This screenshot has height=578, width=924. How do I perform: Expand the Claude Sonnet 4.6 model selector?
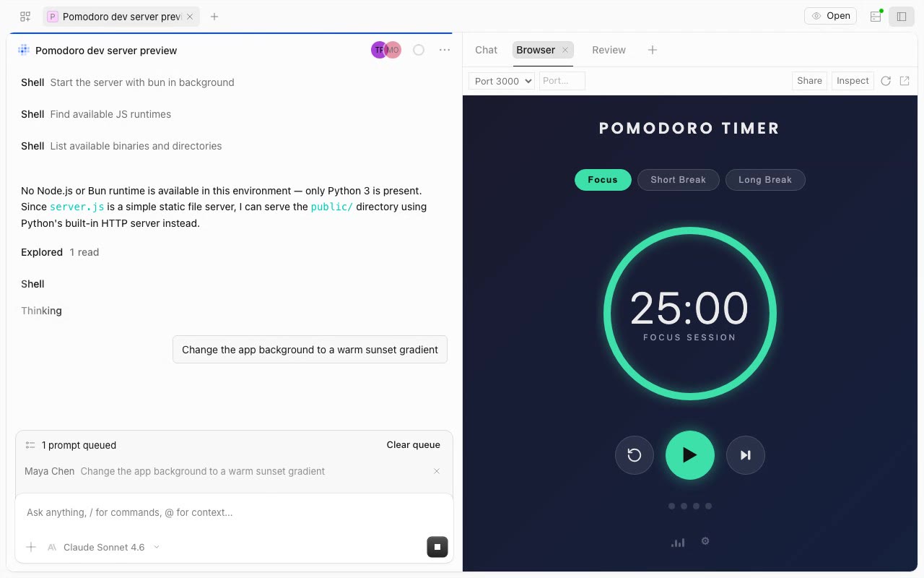111,547
